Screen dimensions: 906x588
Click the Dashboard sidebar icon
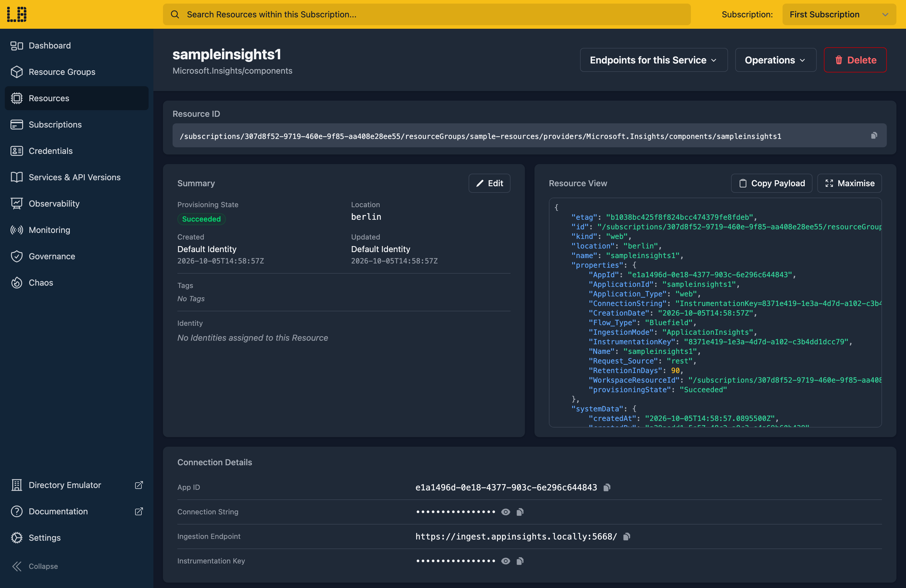pyautogui.click(x=17, y=46)
